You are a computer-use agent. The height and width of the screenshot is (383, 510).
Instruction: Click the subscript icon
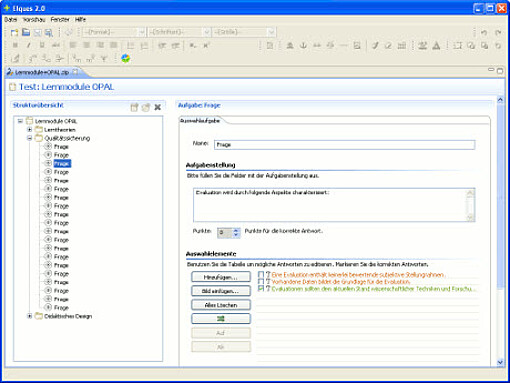[193, 45]
